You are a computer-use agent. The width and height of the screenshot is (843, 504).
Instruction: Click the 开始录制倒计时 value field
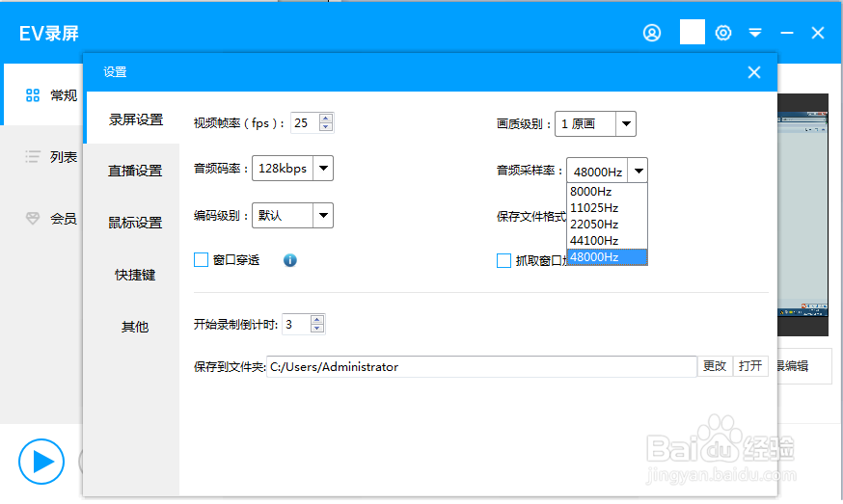(x=296, y=325)
